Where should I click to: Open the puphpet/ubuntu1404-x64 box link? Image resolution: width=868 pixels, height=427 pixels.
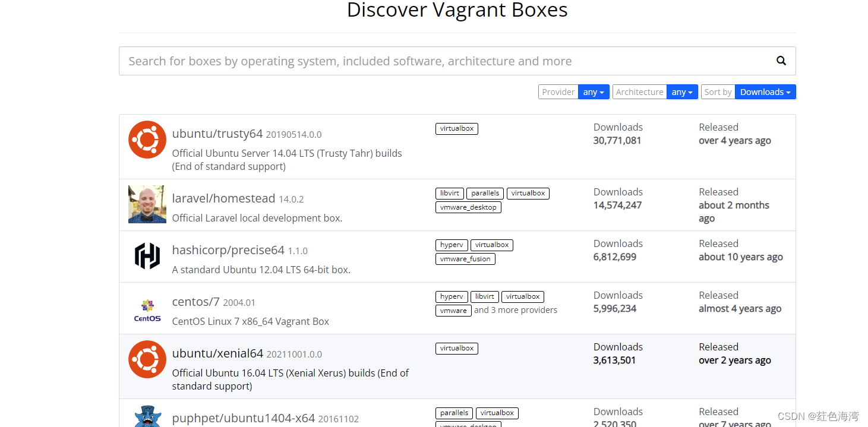[244, 418]
